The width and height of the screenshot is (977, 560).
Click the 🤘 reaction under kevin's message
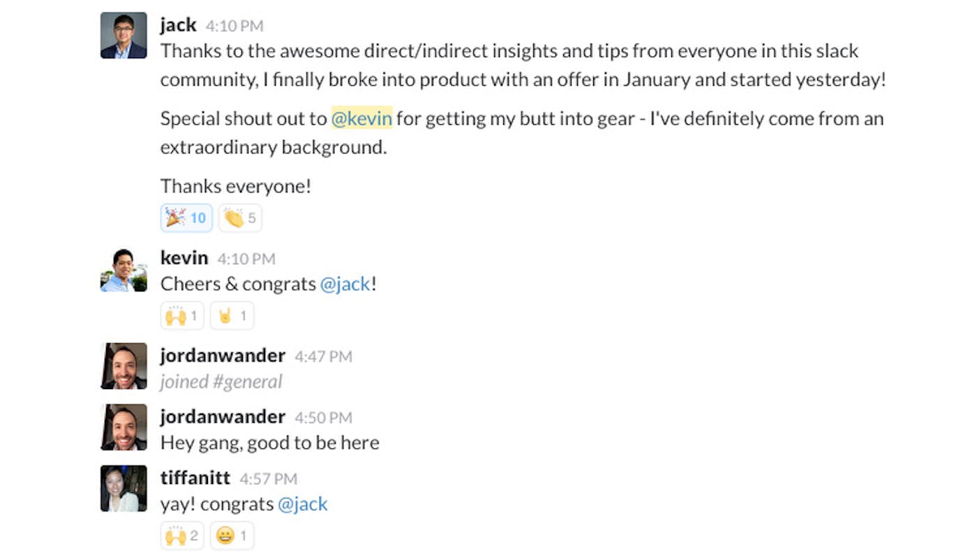[x=231, y=315]
